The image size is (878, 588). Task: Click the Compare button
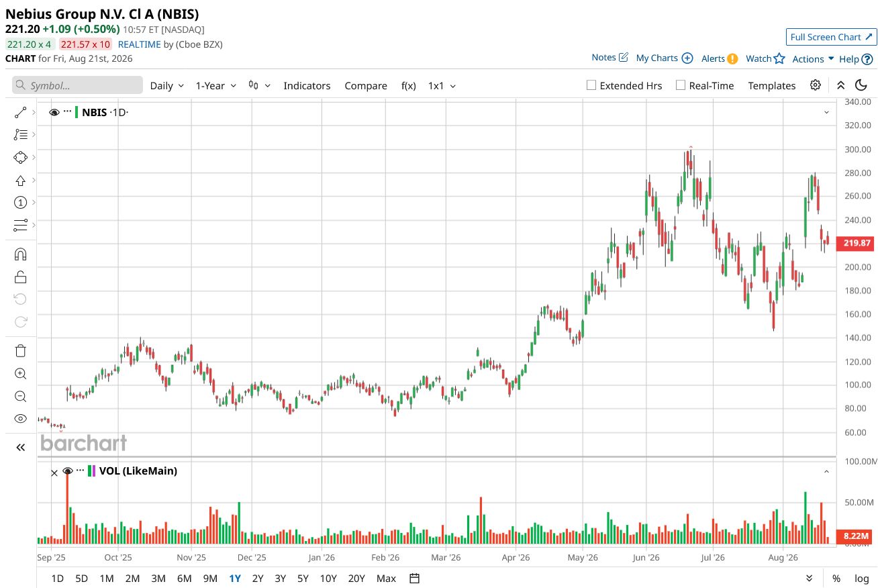click(x=366, y=85)
